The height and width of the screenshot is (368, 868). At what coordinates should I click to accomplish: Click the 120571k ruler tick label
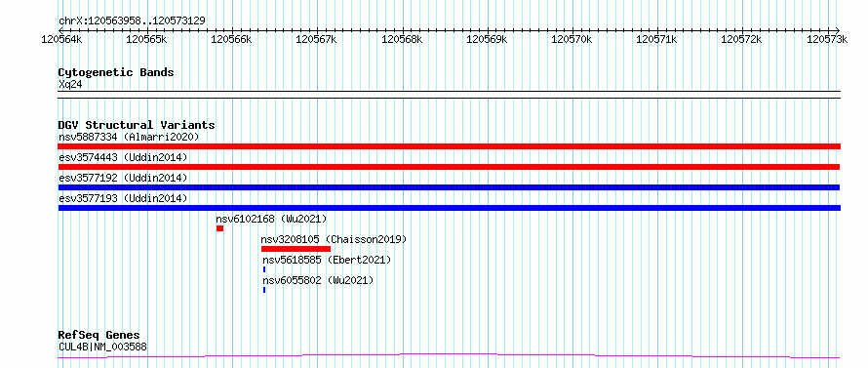[657, 39]
